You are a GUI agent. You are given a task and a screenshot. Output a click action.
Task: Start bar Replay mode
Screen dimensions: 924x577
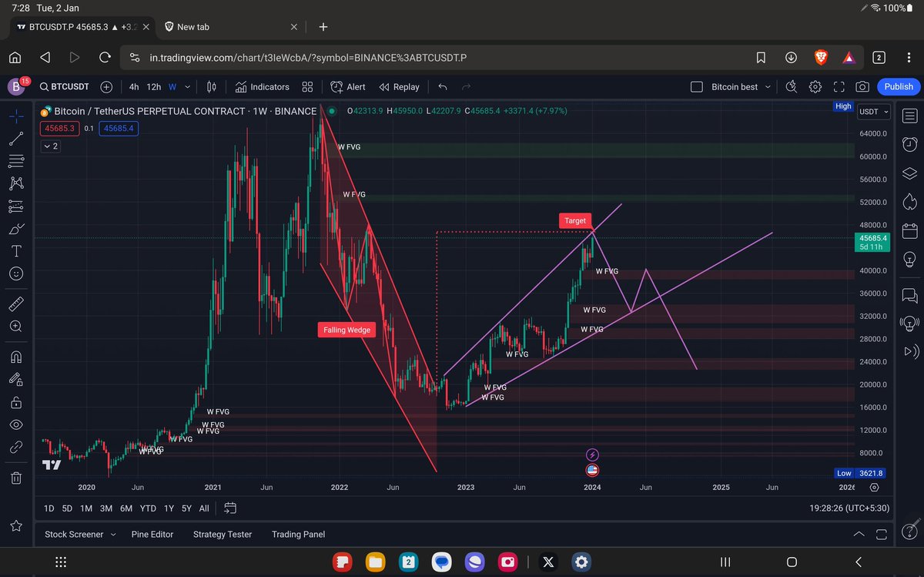point(399,87)
